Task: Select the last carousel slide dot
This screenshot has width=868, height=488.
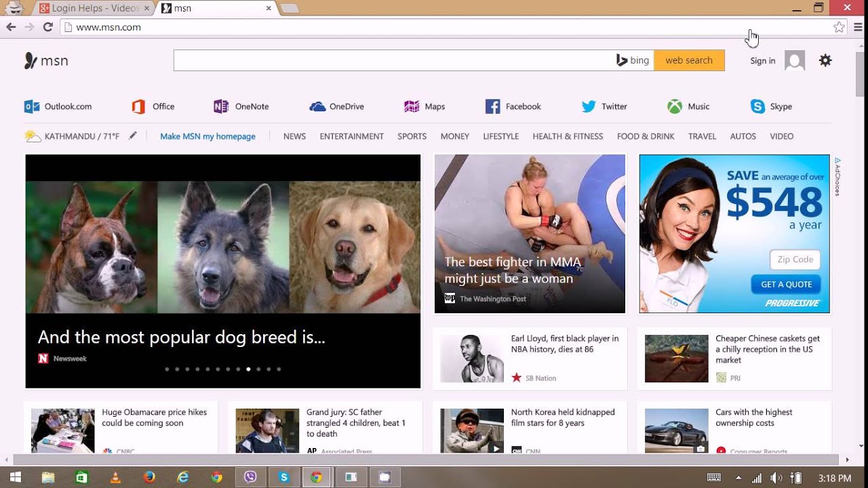Action: click(279, 369)
